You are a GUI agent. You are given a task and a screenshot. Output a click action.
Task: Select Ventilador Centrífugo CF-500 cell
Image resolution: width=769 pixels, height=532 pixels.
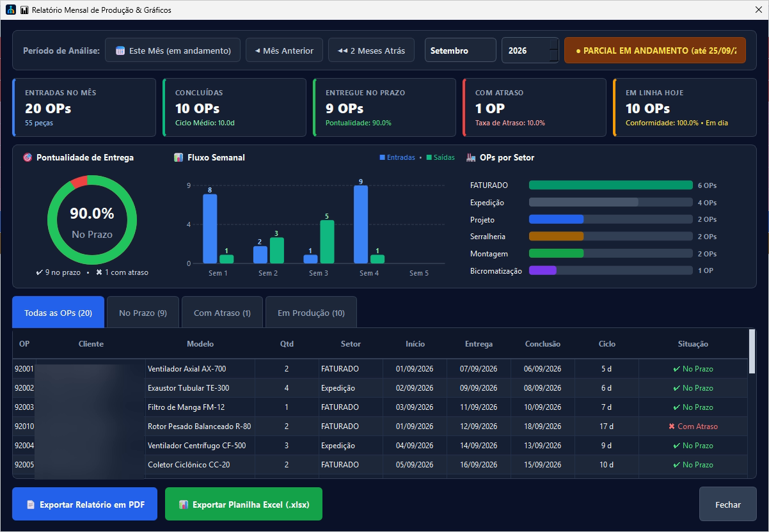[x=200, y=446]
